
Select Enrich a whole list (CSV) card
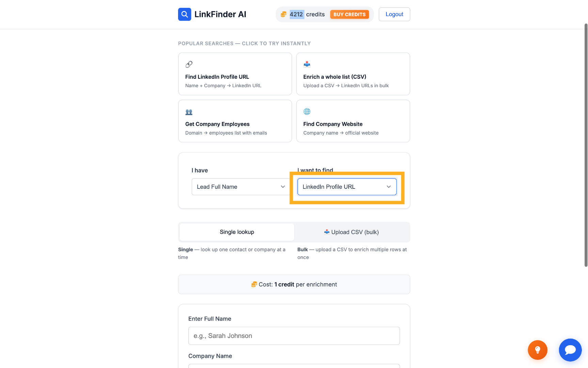point(353,74)
